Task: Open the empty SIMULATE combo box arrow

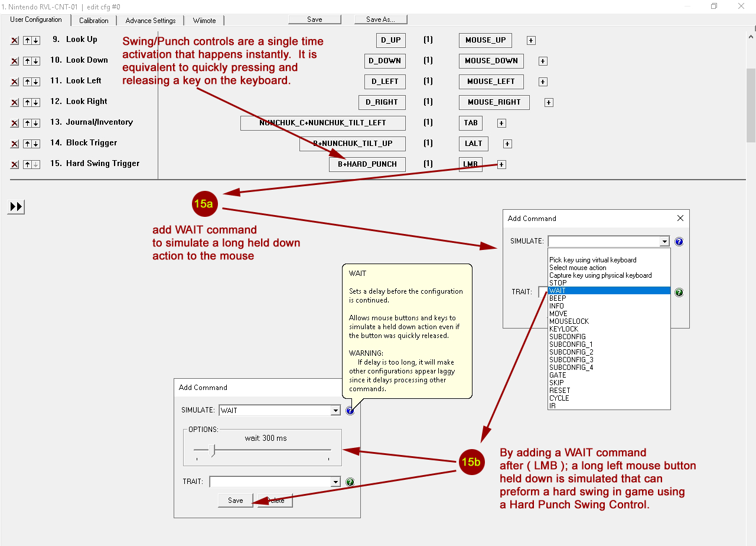Action: click(x=664, y=242)
